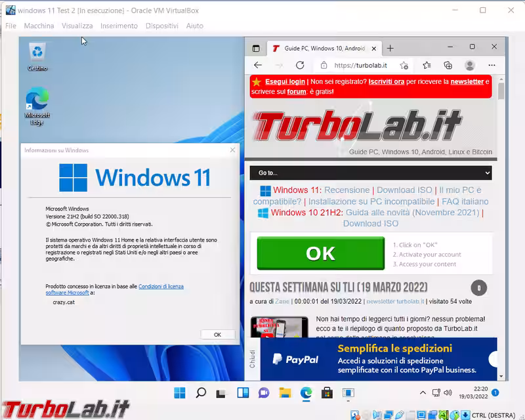The image size is (525, 420).
Task: Click the browser page vertical scrollbar thumb
Action: [x=501, y=91]
